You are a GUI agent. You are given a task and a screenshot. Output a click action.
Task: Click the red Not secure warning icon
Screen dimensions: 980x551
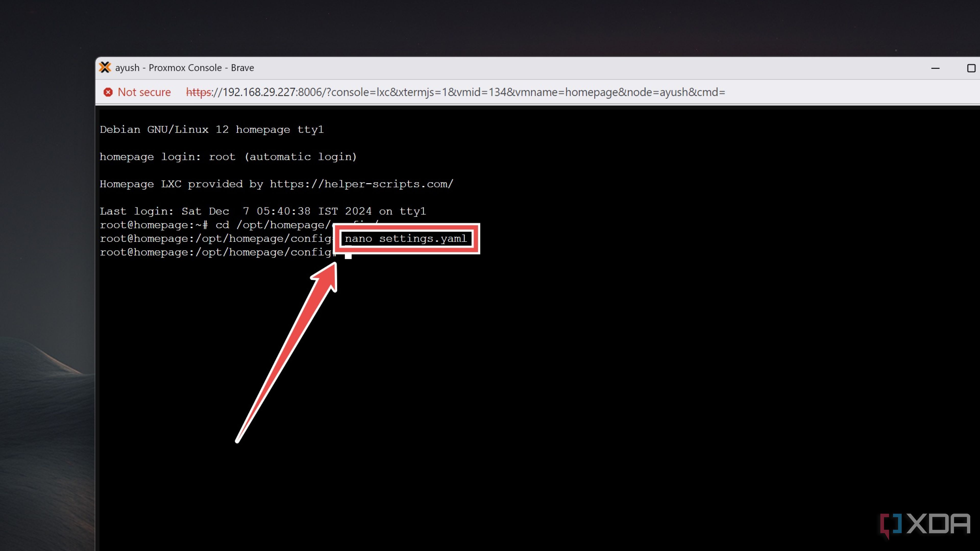tap(108, 92)
